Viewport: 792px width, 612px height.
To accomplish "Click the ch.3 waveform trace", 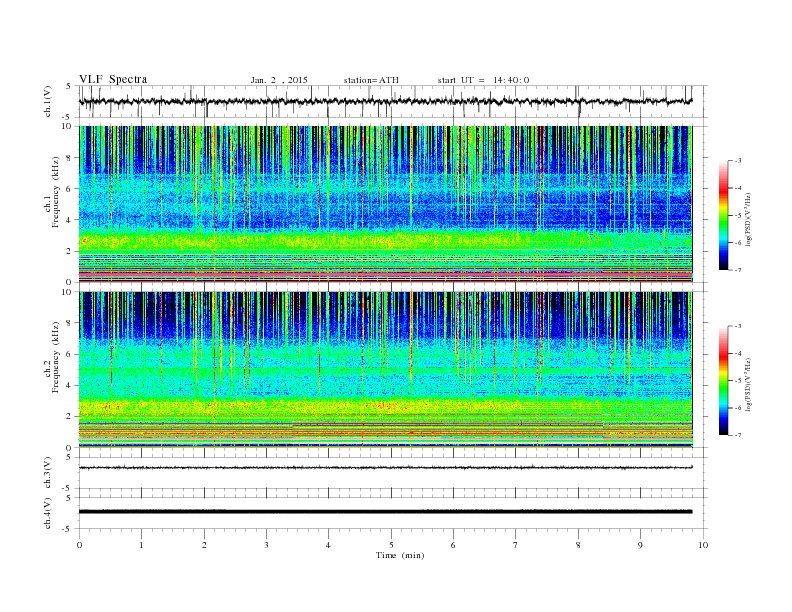I will (385, 468).
